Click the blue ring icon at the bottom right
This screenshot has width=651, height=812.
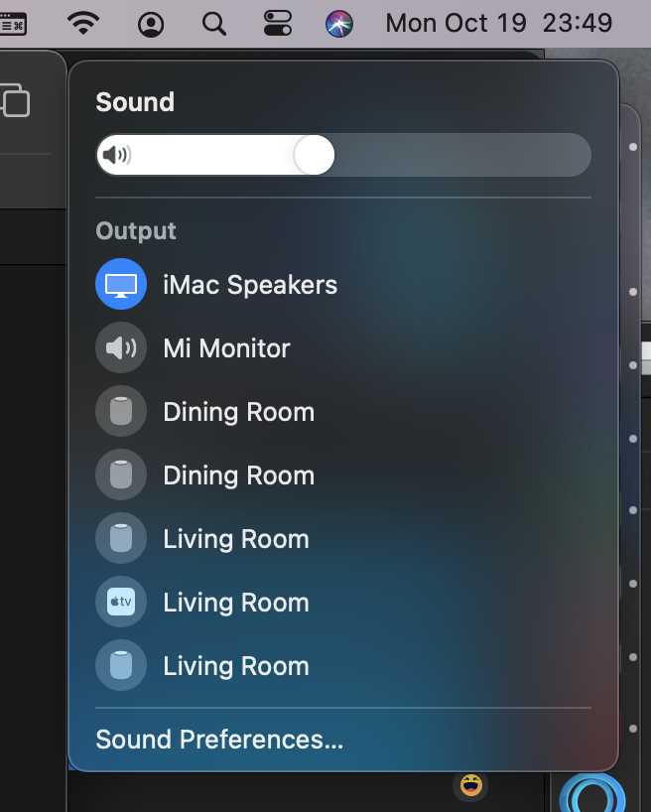[593, 793]
